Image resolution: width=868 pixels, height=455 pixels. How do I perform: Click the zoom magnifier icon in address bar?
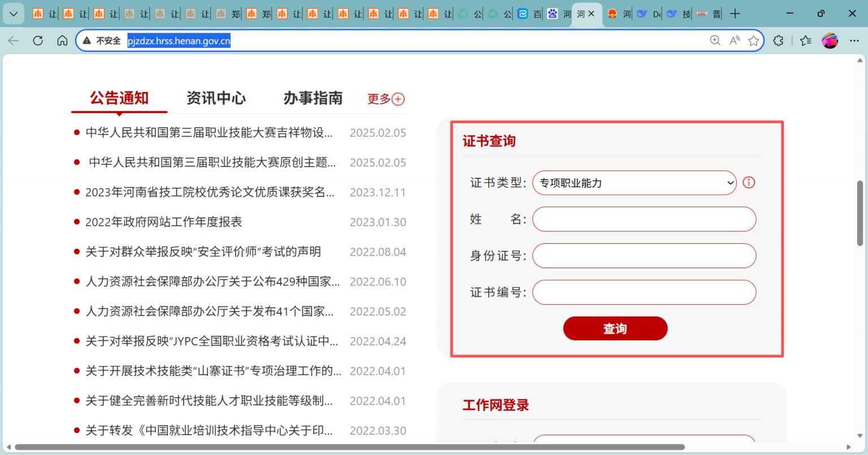(715, 41)
